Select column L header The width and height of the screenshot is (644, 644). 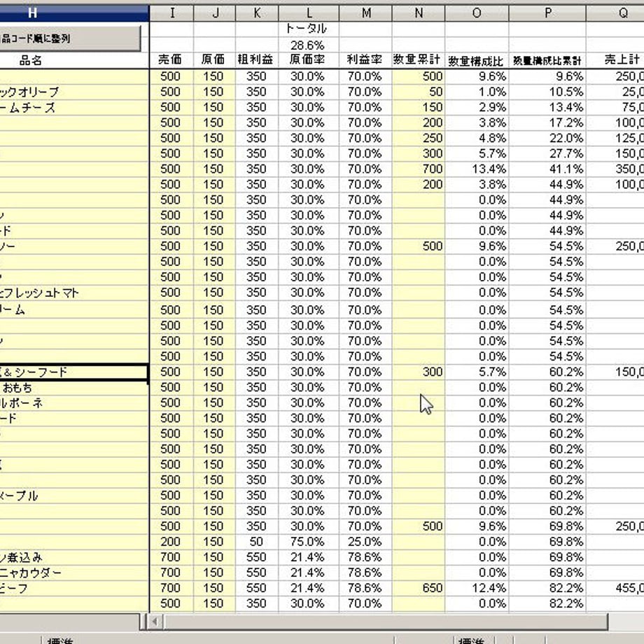(x=309, y=13)
